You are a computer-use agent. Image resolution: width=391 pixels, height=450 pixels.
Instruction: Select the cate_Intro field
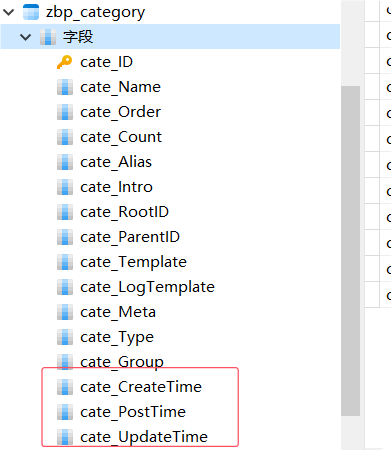(116, 187)
